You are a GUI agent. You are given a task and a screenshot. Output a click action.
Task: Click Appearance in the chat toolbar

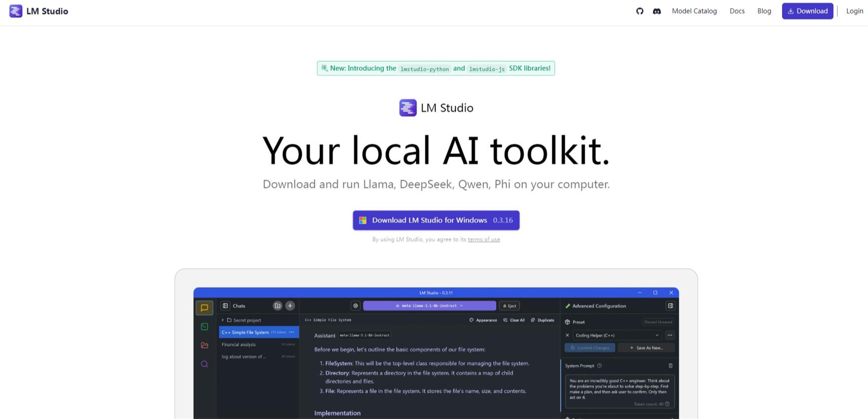[483, 320]
